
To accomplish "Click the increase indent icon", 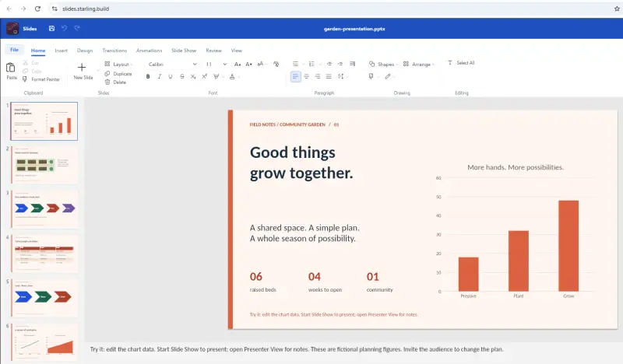I will click(340, 64).
